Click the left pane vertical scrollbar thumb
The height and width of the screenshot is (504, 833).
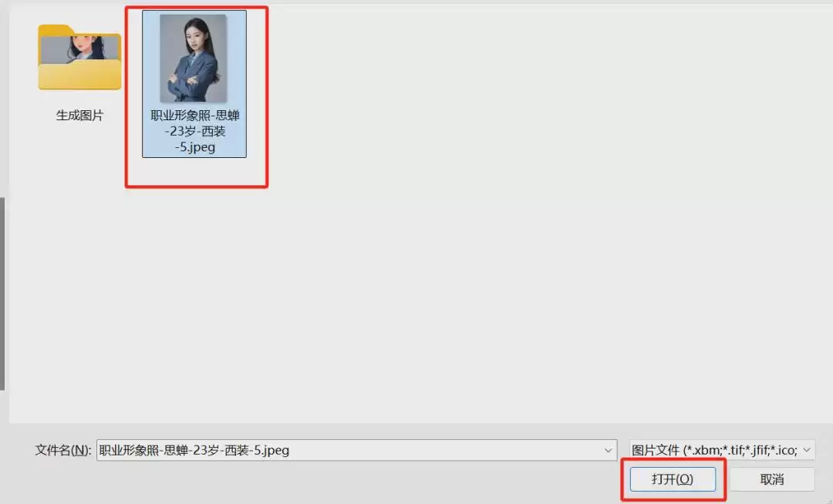pyautogui.click(x=2, y=294)
